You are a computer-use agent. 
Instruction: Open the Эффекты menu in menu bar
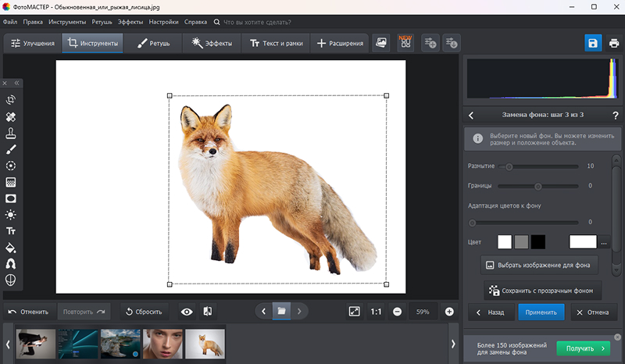pyautogui.click(x=130, y=22)
